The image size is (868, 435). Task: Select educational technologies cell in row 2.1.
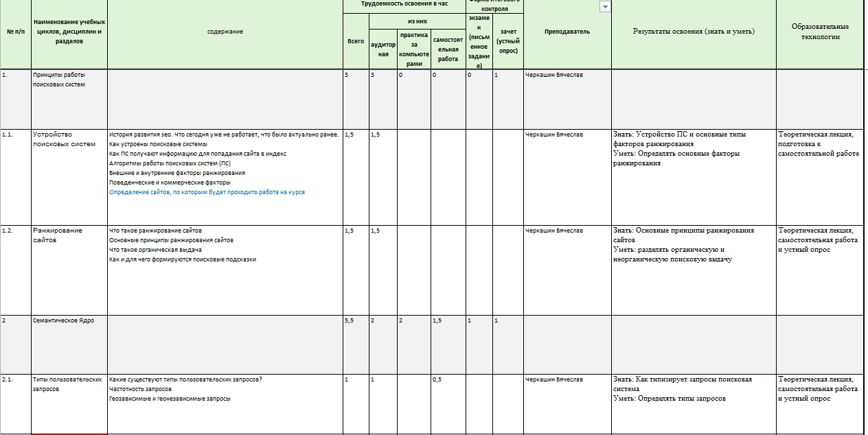[820, 403]
